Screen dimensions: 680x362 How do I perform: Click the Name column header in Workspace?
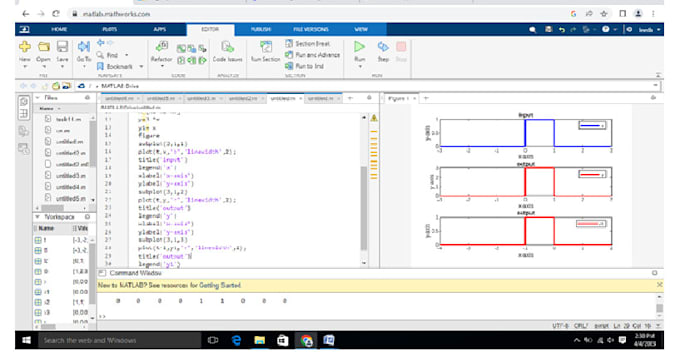click(x=46, y=228)
